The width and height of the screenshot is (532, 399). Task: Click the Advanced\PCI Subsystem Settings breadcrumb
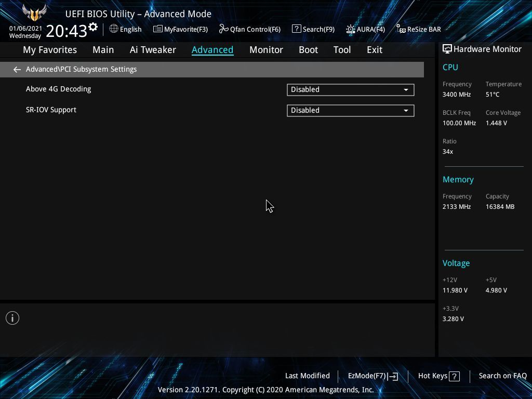point(81,70)
